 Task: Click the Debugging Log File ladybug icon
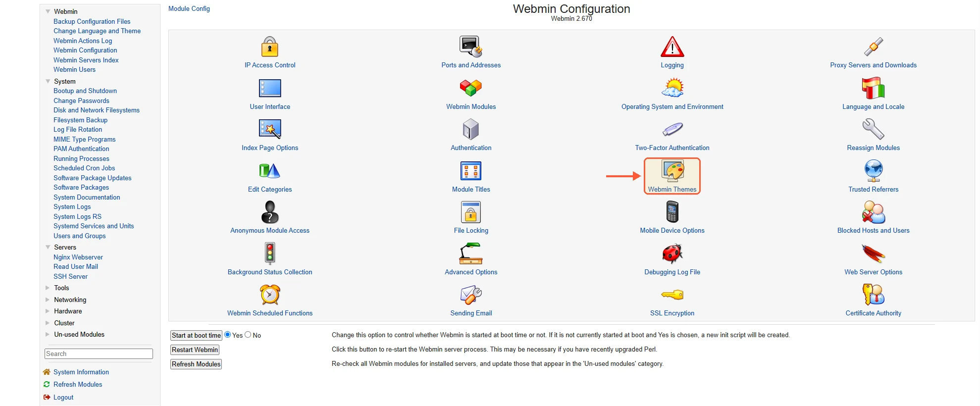pos(672,254)
